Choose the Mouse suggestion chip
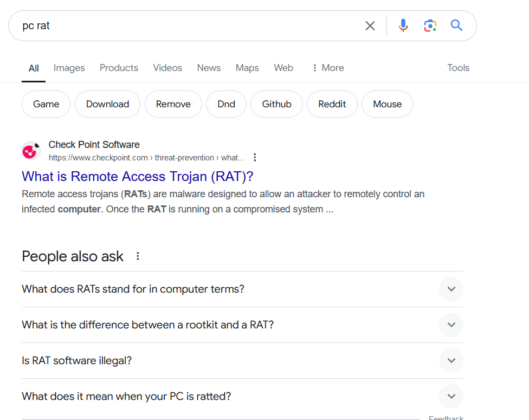 [388, 104]
